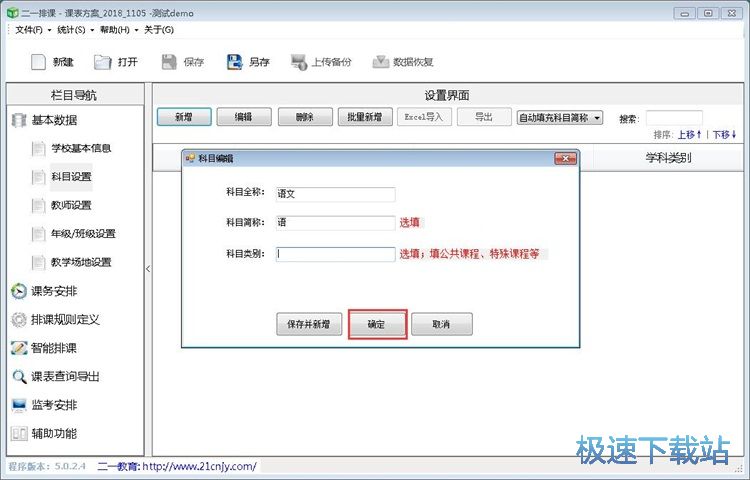Click the 编辑 button
This screenshot has width=750, height=480.
click(x=244, y=117)
